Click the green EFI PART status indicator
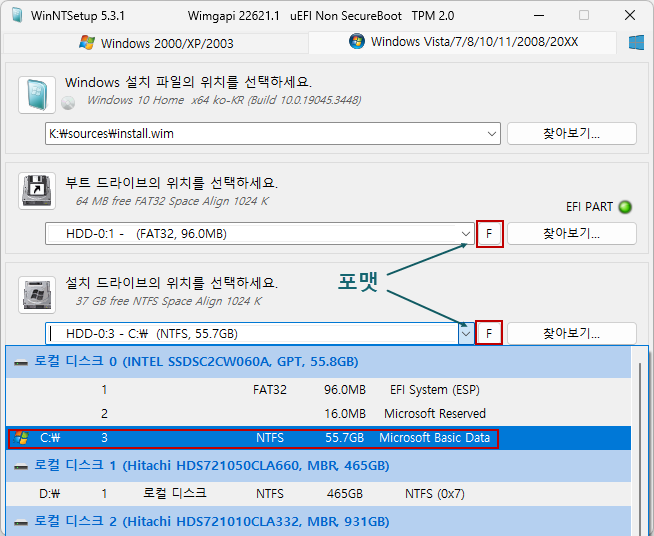Viewport: 654px width, 536px height. 625,207
